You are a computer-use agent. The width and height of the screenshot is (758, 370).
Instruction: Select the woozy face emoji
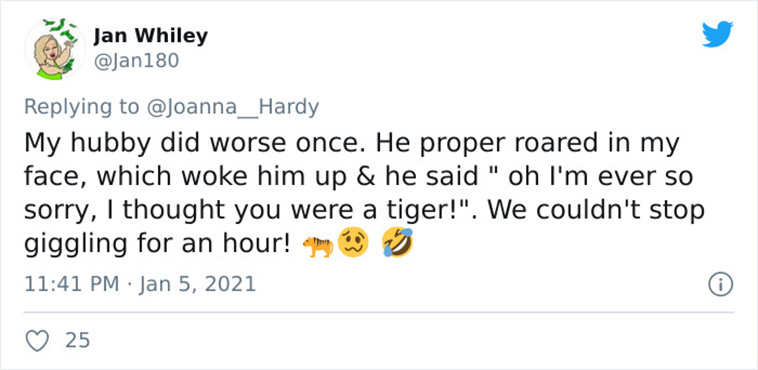[353, 243]
